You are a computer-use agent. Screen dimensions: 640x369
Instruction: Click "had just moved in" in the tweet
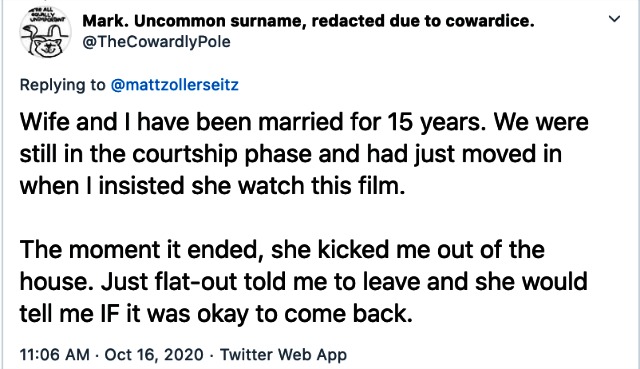[x=464, y=154]
